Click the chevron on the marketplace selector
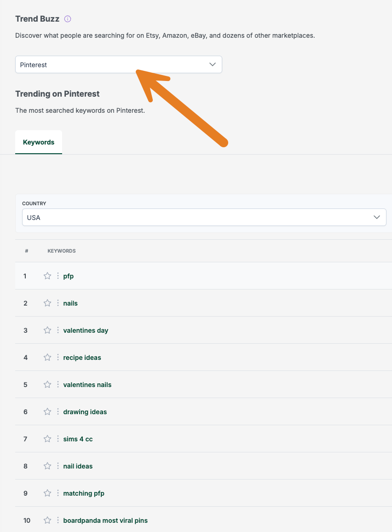The height and width of the screenshot is (532, 392). click(x=212, y=64)
